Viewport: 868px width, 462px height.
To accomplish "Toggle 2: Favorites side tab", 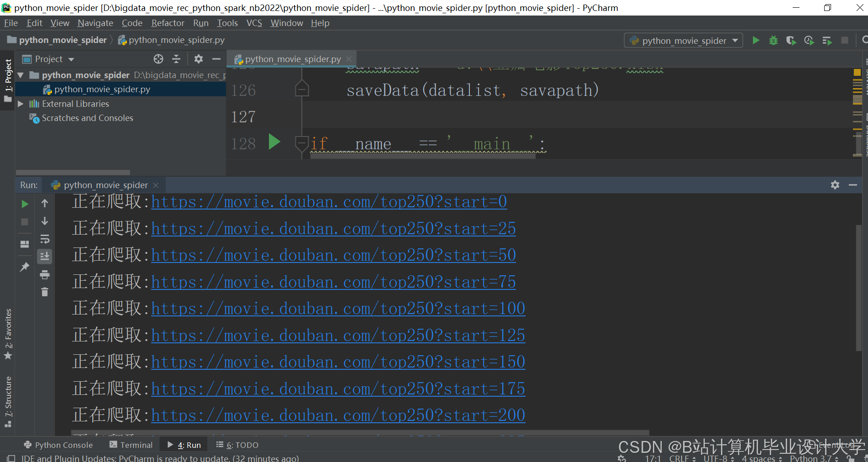I will click(8, 334).
